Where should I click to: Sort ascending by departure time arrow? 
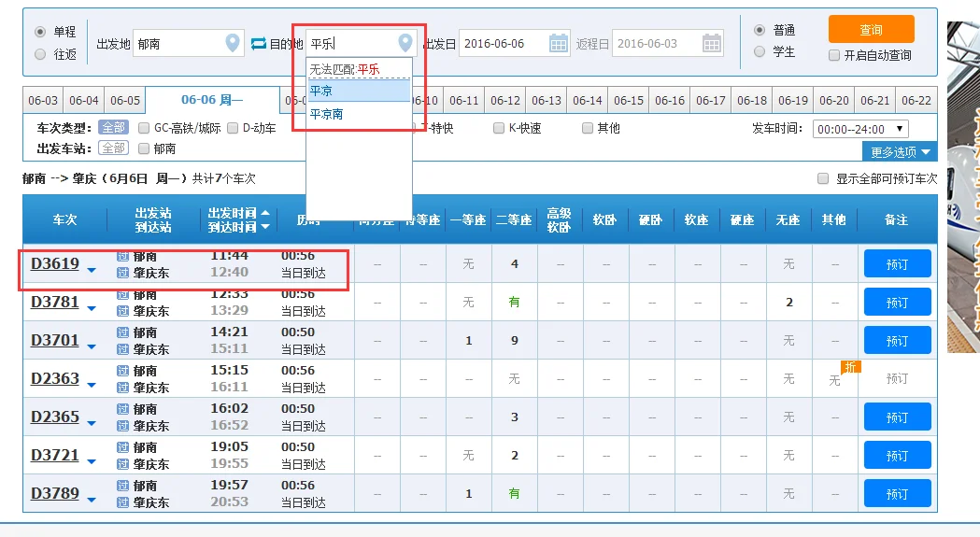pyautogui.click(x=265, y=213)
